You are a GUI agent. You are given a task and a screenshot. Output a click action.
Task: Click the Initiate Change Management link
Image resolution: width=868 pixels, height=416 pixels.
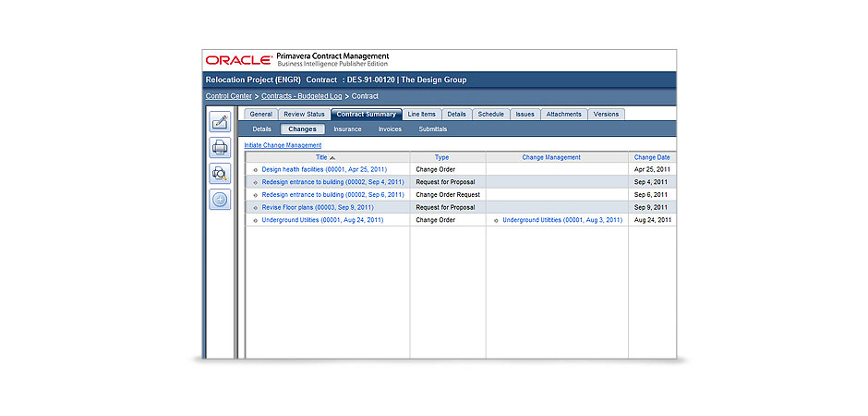283,145
